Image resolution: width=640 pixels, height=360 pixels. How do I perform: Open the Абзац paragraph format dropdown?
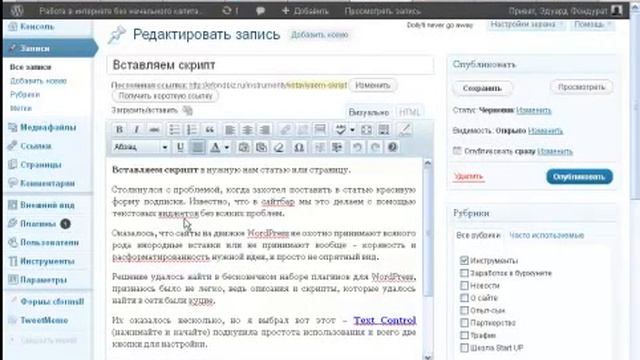(140, 147)
